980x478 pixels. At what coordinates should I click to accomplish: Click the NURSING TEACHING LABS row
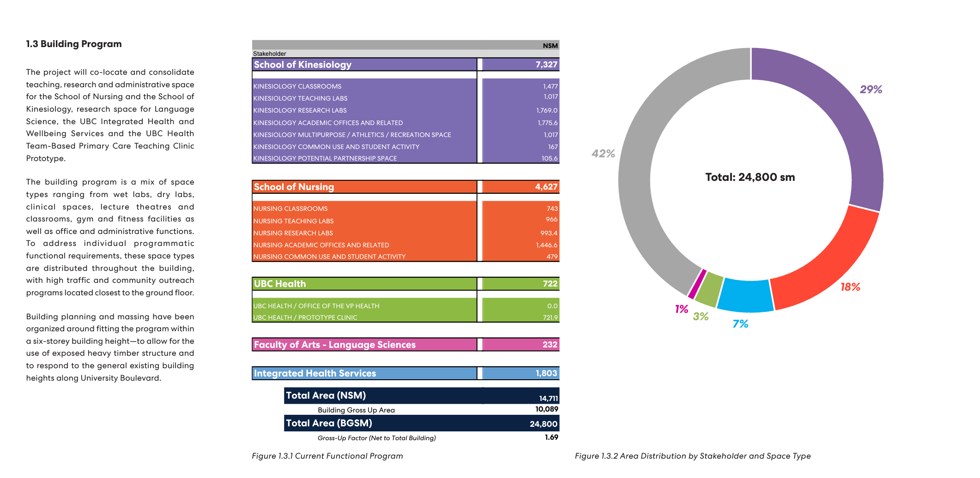pos(405,221)
